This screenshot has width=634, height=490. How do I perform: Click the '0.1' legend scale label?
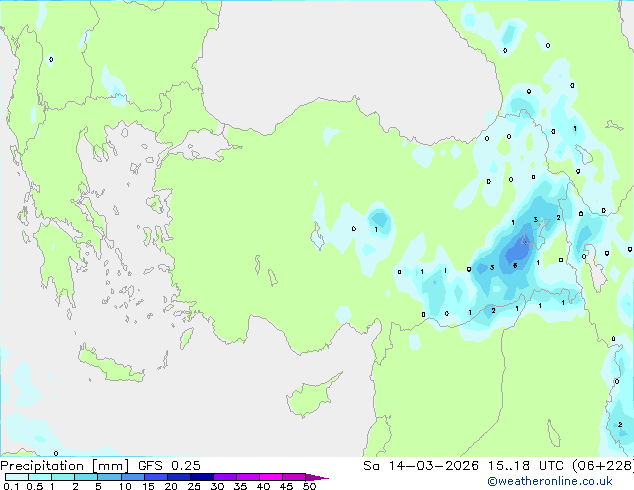coord(11,486)
